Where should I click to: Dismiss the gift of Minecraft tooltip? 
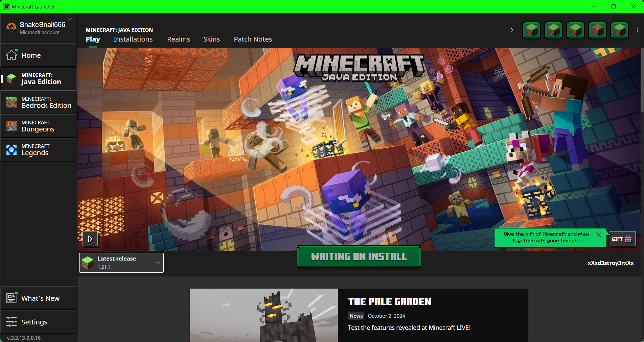pos(599,235)
